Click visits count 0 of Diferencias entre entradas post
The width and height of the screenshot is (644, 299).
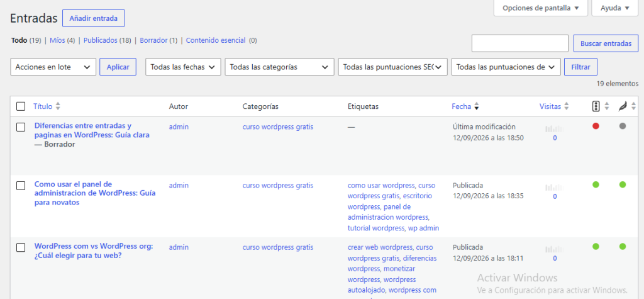(555, 138)
